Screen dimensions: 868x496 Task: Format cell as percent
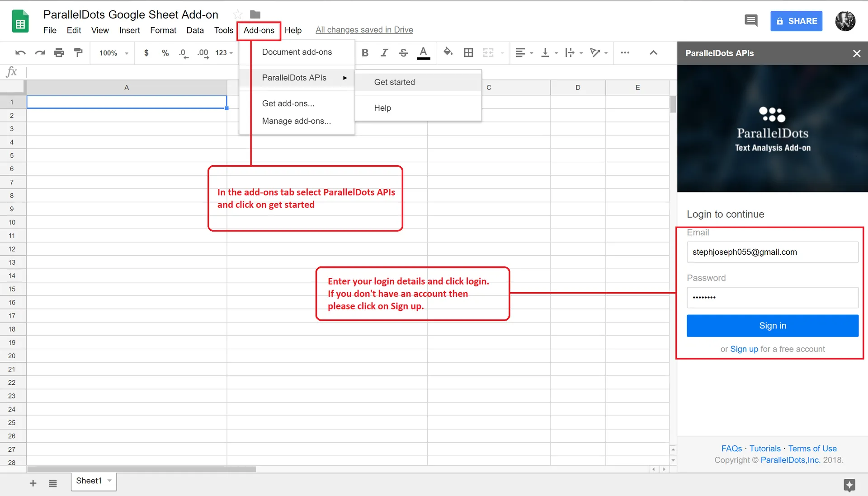(165, 53)
